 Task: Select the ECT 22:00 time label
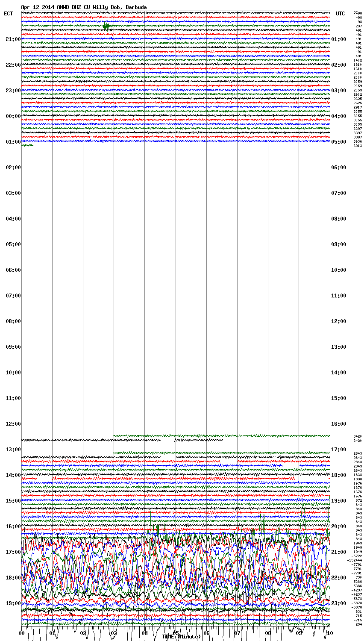coord(13,65)
